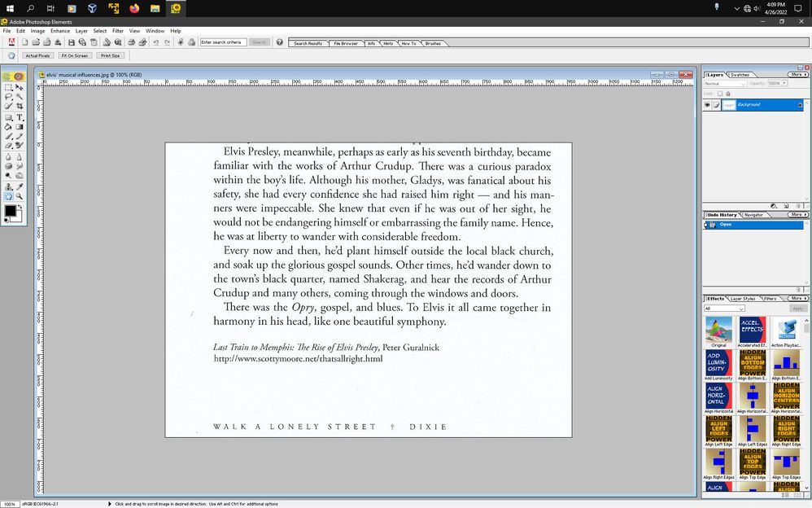Select the Background layer row
This screenshot has height=508, width=812.
[x=753, y=105]
